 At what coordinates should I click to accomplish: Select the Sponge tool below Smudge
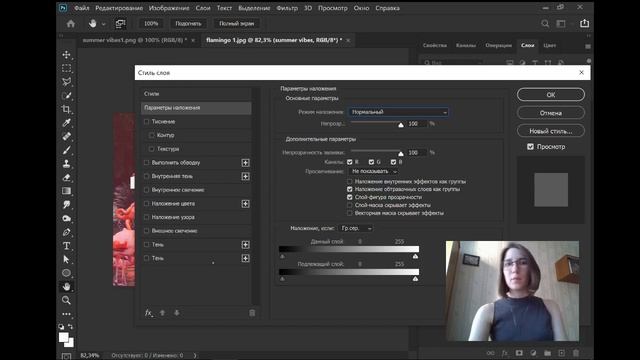tap(67, 218)
